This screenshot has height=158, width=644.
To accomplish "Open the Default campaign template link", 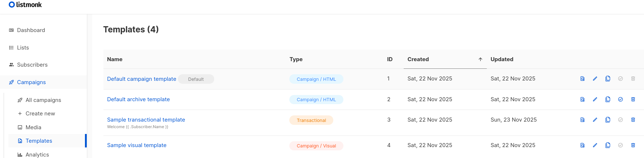I will coord(142,79).
